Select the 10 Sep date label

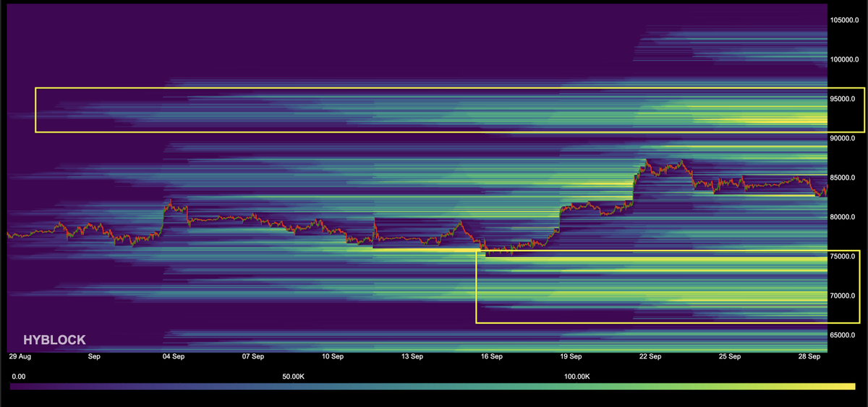332,357
